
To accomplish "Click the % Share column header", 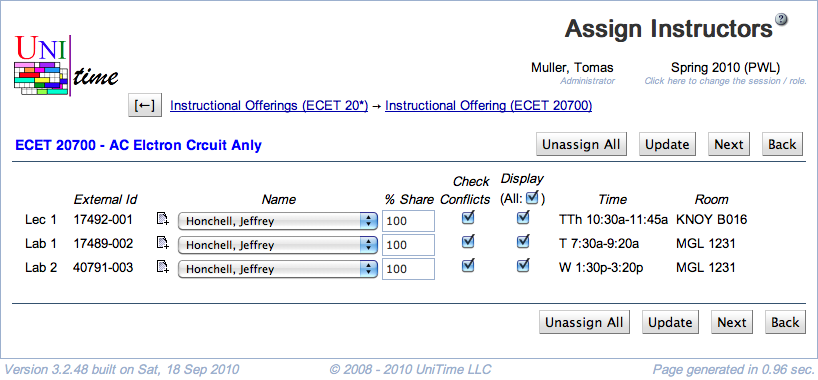I will point(409,199).
